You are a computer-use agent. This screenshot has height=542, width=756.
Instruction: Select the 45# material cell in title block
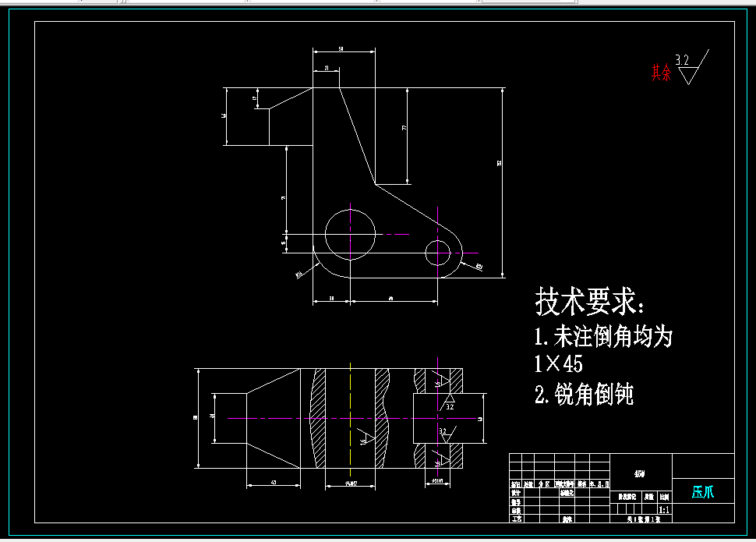coord(640,474)
